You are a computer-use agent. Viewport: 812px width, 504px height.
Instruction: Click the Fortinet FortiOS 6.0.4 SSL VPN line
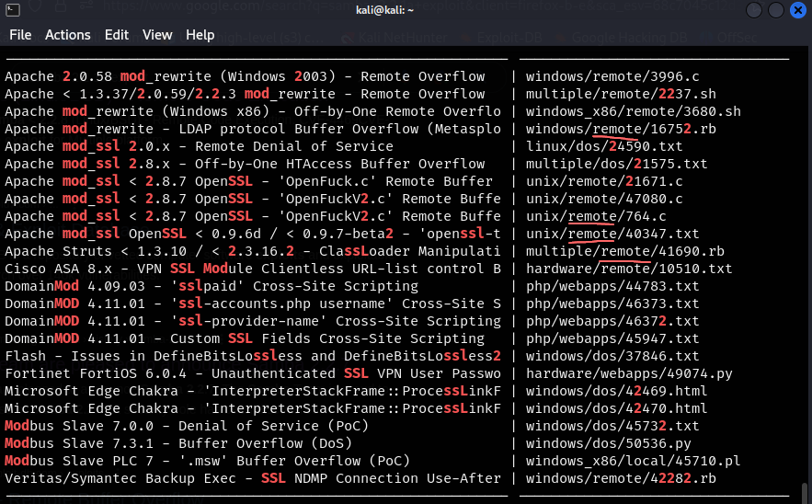tap(253, 374)
